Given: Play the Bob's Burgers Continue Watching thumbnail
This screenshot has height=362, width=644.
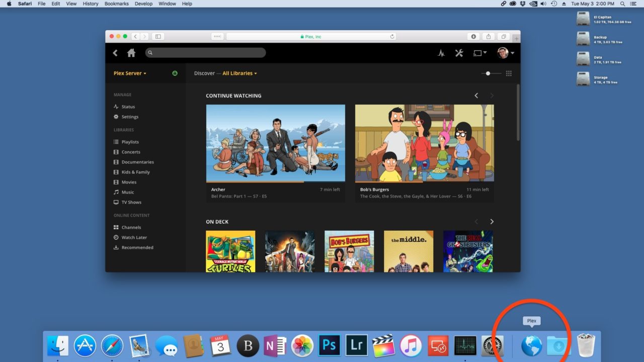Looking at the screenshot, I should (x=425, y=143).
